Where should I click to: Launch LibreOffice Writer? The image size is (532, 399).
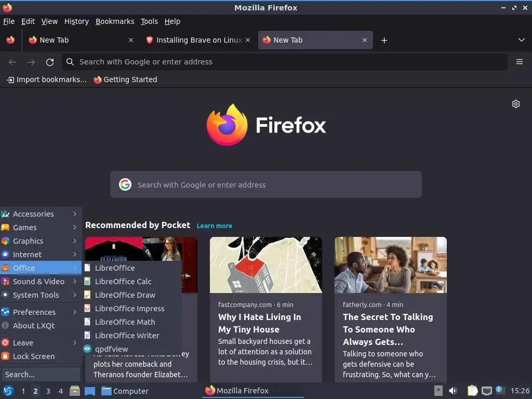(x=131, y=336)
